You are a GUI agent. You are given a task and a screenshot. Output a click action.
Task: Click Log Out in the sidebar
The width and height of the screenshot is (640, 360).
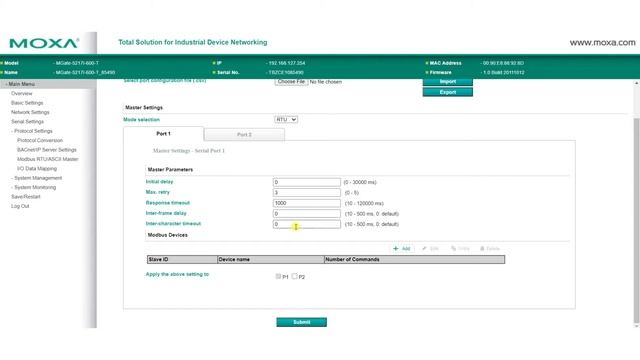point(20,206)
